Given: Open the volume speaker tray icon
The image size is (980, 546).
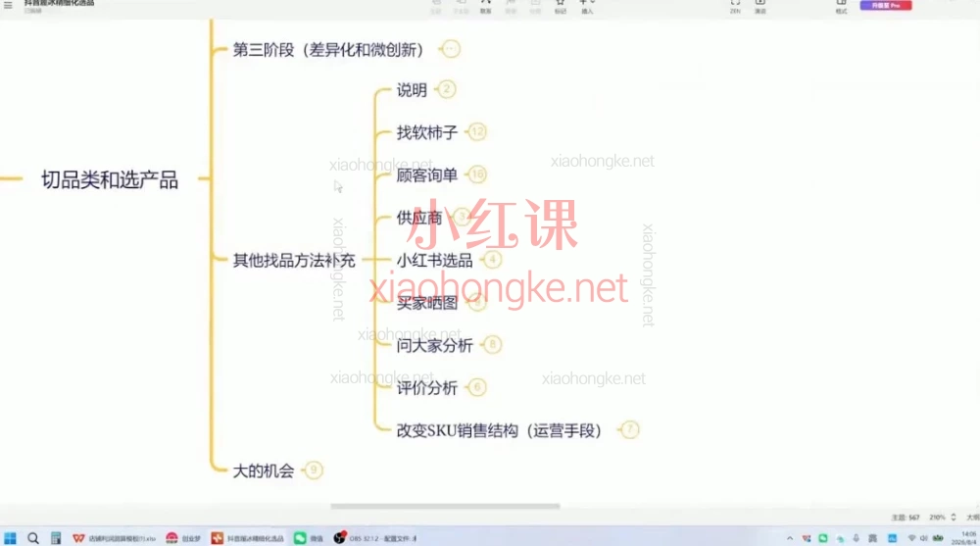Looking at the screenshot, I should click(x=924, y=538).
